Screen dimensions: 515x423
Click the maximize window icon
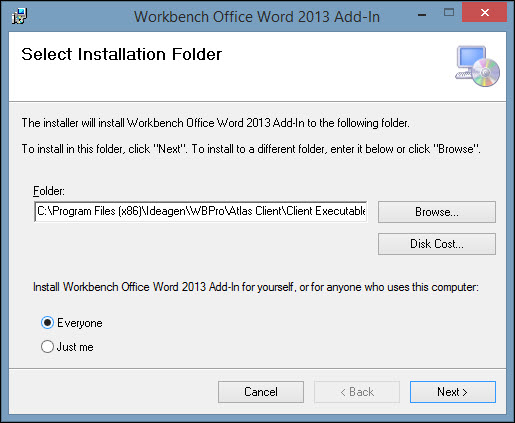(x=449, y=13)
